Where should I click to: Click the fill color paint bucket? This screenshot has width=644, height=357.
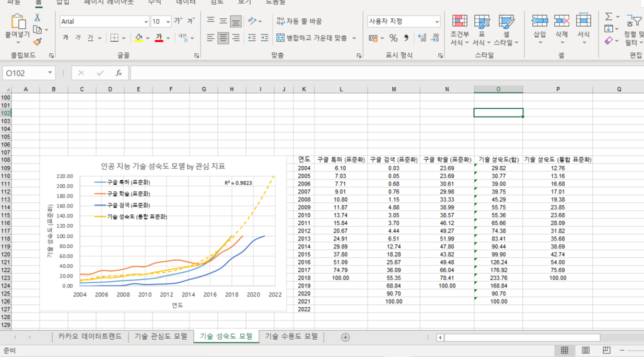(138, 38)
